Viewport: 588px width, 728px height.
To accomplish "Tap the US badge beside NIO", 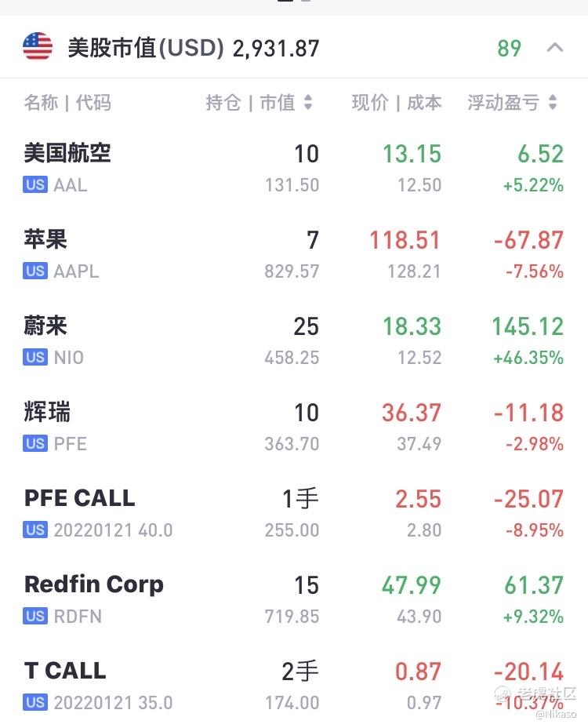I will (35, 358).
